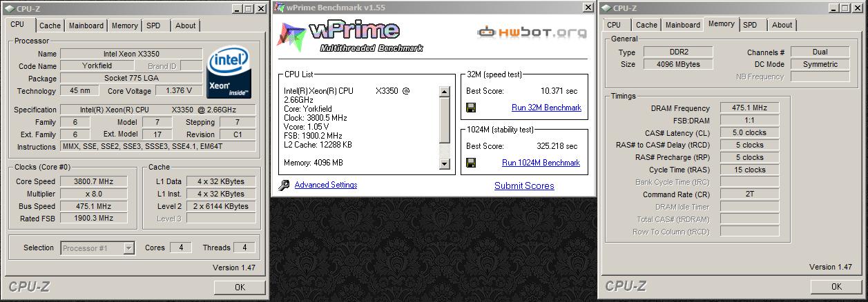Click Submit Scores link
Image resolution: width=868 pixels, height=302 pixels.
[524, 185]
